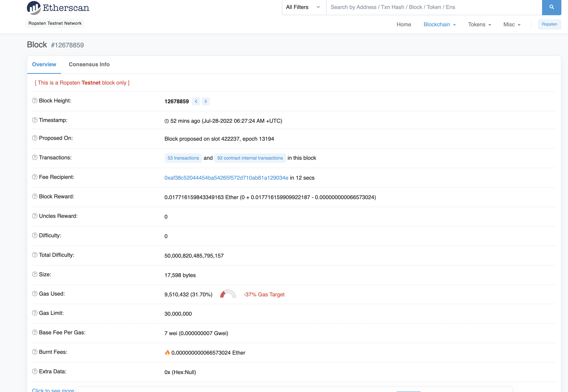Screen dimensions: 568x392
Task: Click help icon beside Size
Action: point(35,274)
